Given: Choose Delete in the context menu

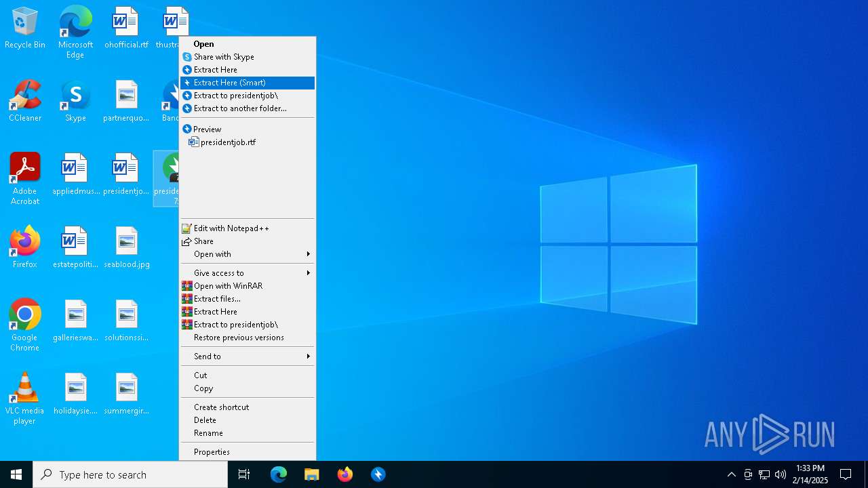Looking at the screenshot, I should [248, 420].
